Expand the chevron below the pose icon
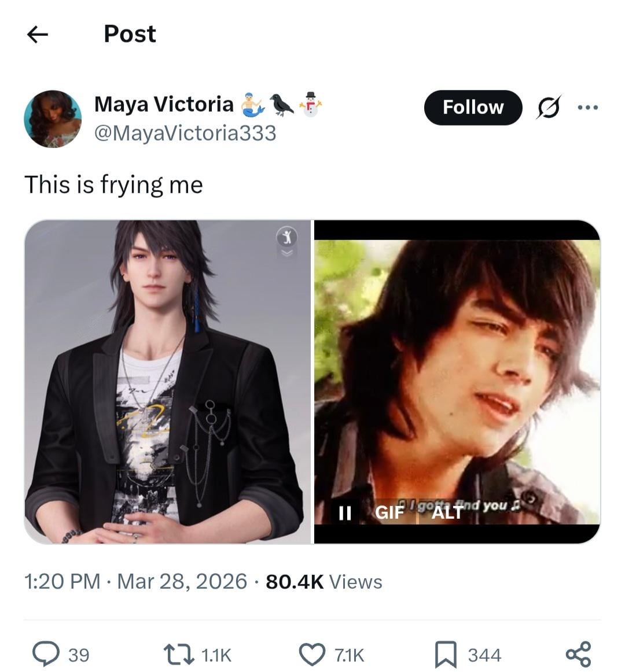 288,253
